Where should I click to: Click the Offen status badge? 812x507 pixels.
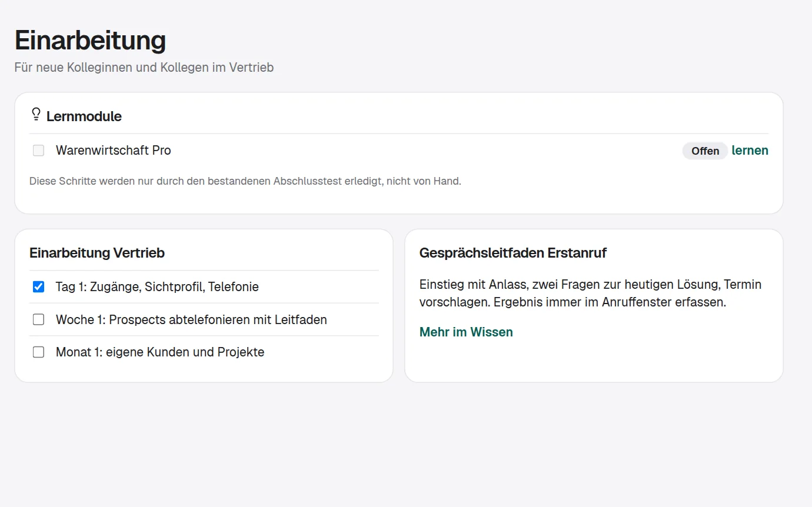pos(705,151)
